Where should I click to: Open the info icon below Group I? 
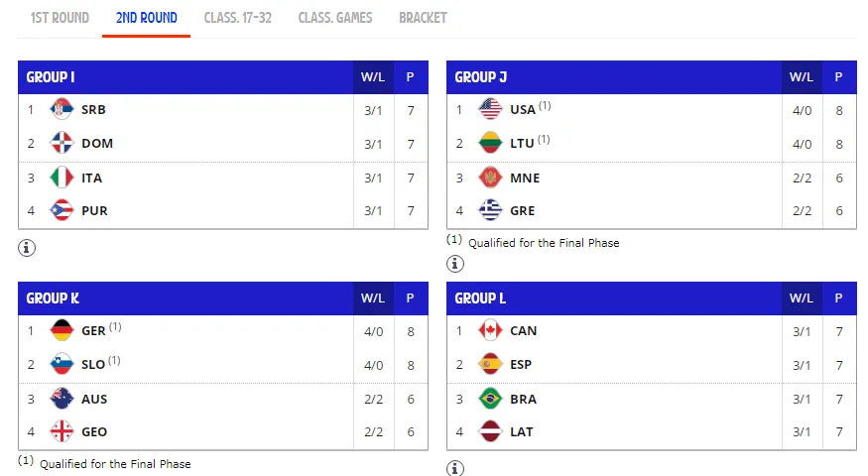(27, 247)
